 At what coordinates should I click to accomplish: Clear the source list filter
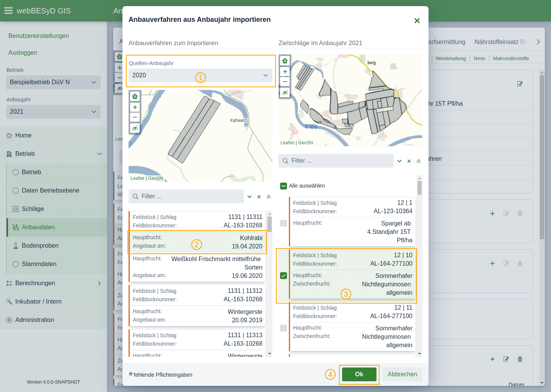pyautogui.click(x=259, y=197)
